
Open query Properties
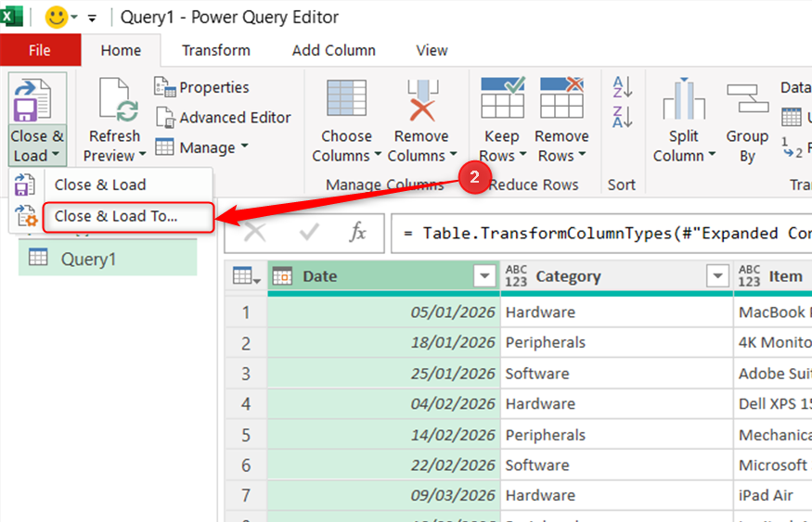pos(201,87)
